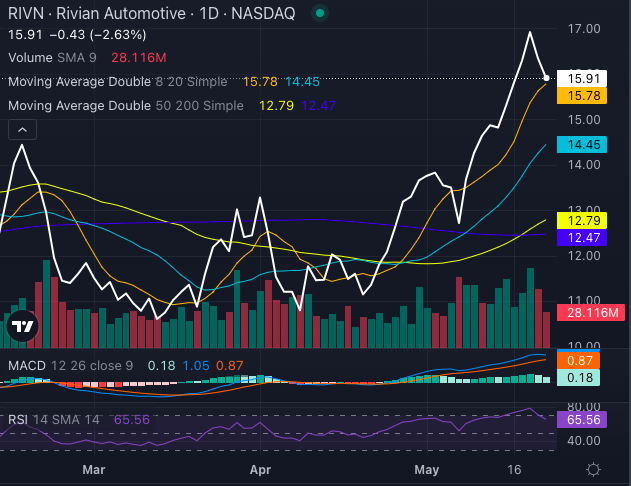Click the orange 15.78 price axis label
Image resolution: width=631 pixels, height=486 pixels.
pos(582,96)
